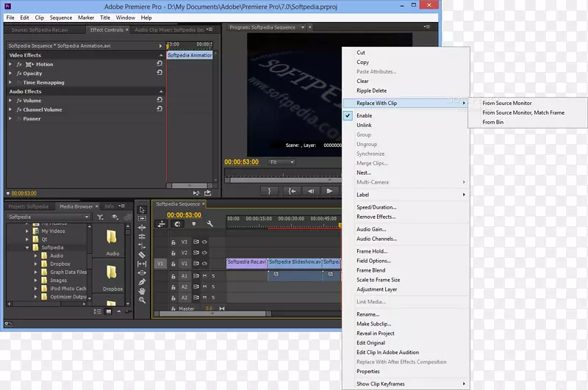Solo audio track A2
Image resolution: width=588 pixels, height=390 pixels.
213,287
